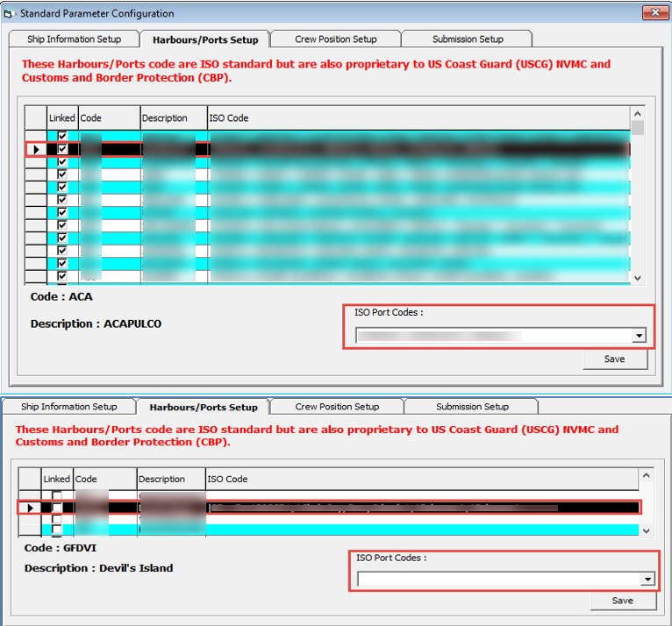This screenshot has width=672, height=626.
Task: Click ISO Code column header in lower grid
Action: point(422,479)
